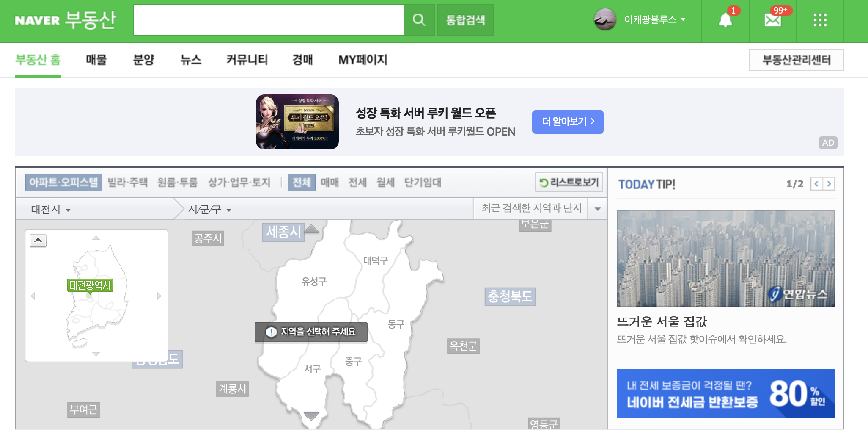
Task: Open the 뉴스 tab
Action: click(x=191, y=60)
